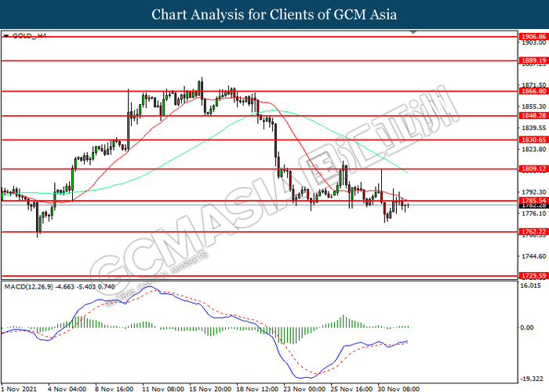Screen dimensions: 549x392
Task: Click the 1823.80 price axis value
Action: pos(533,150)
